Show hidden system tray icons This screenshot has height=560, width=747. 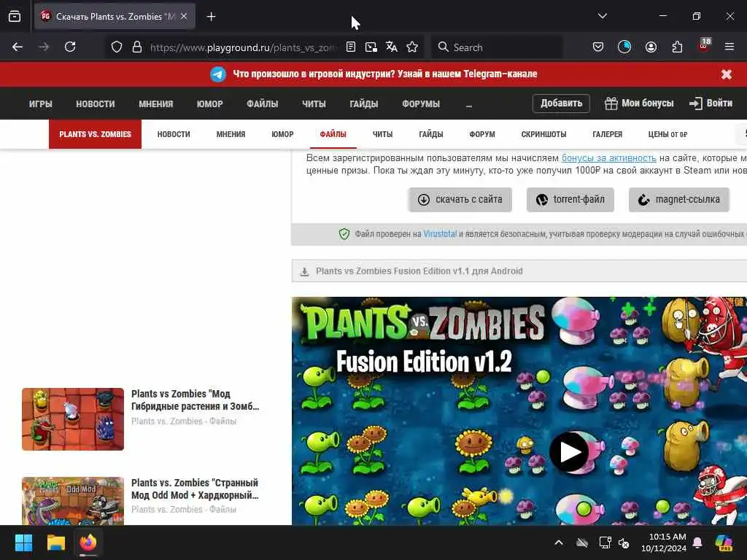[x=559, y=542]
